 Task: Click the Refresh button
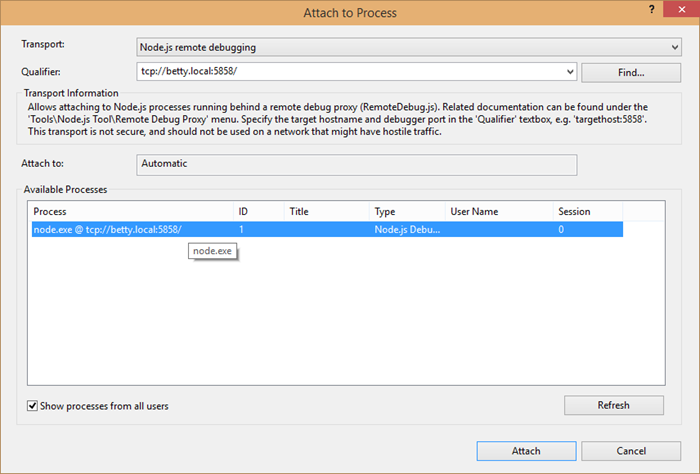point(614,405)
